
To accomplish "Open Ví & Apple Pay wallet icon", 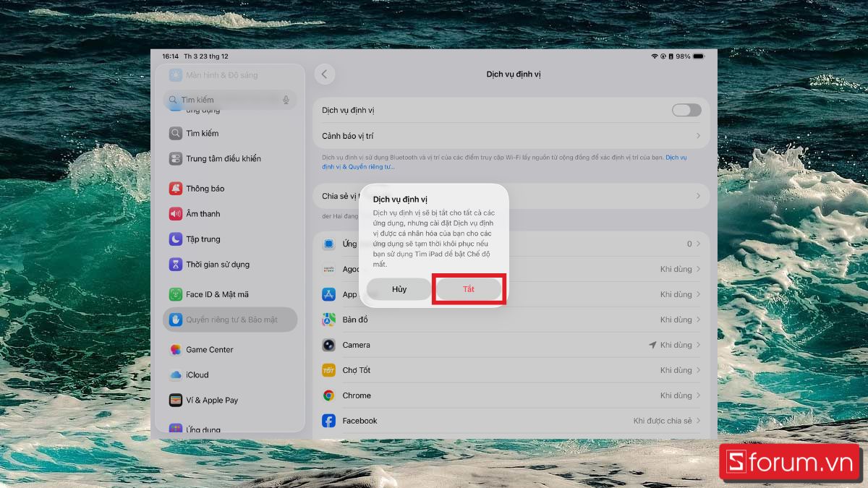I will tap(176, 401).
